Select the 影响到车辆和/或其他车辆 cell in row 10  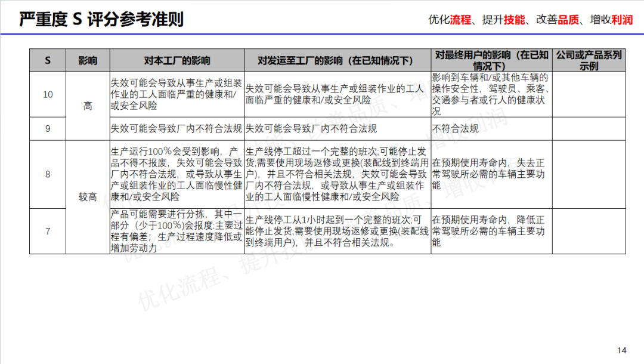491,94
